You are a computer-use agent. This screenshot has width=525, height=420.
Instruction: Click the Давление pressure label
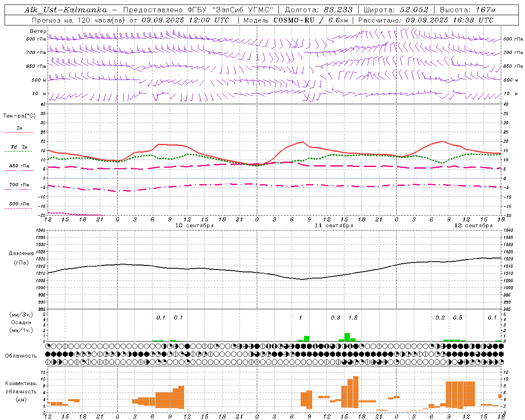click(21, 253)
